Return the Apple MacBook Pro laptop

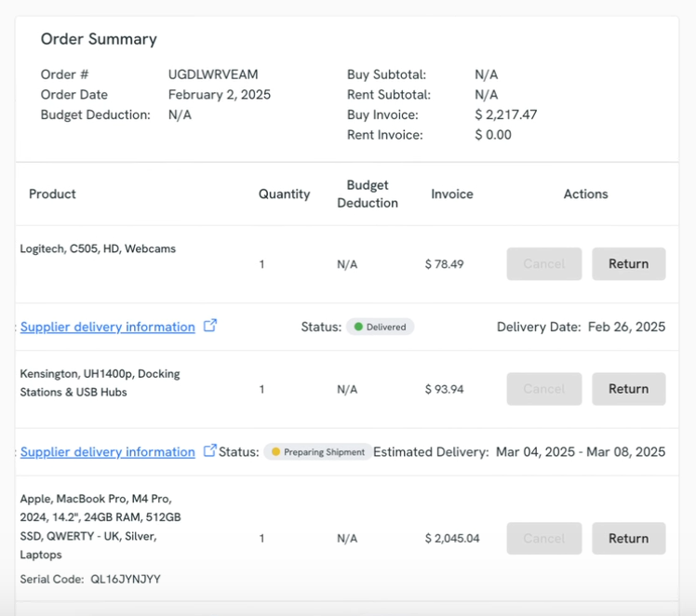(x=628, y=538)
